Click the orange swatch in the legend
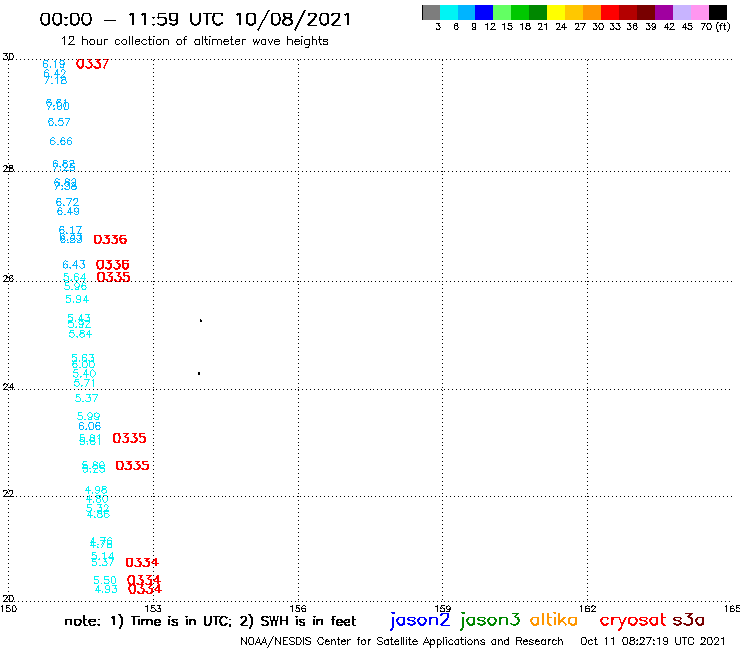This screenshot has height=650, width=740. pyautogui.click(x=592, y=12)
